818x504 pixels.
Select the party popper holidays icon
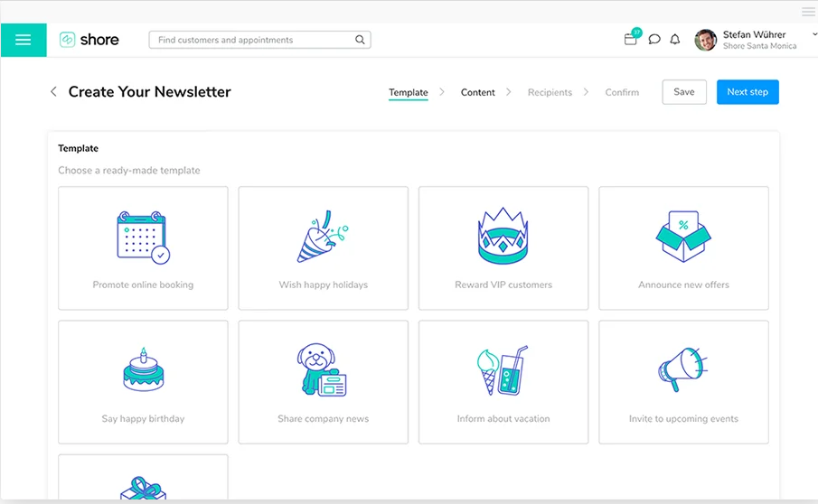click(323, 236)
